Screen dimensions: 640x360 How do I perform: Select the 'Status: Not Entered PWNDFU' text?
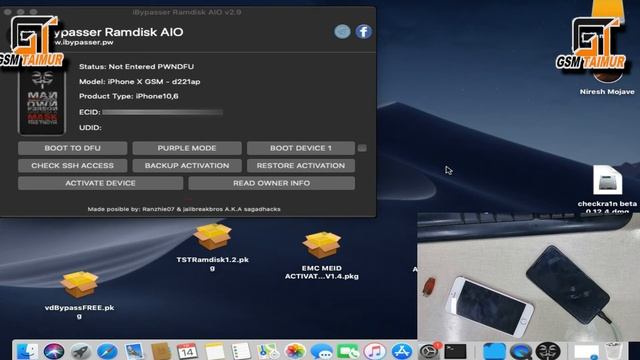[136, 67]
